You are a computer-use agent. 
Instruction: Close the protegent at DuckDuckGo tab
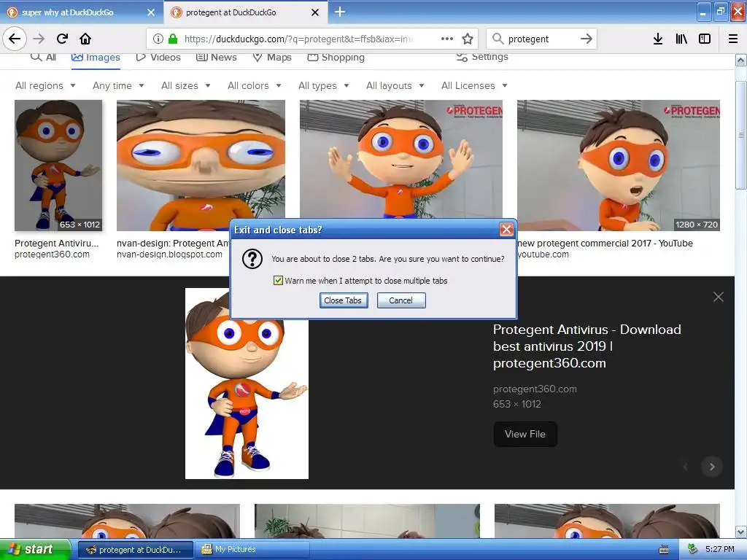point(315,12)
